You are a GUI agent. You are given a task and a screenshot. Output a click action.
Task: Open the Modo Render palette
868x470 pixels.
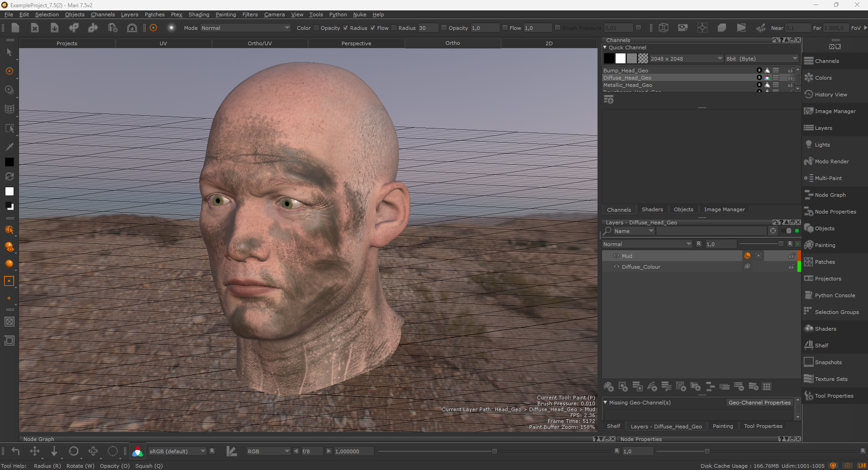point(831,161)
